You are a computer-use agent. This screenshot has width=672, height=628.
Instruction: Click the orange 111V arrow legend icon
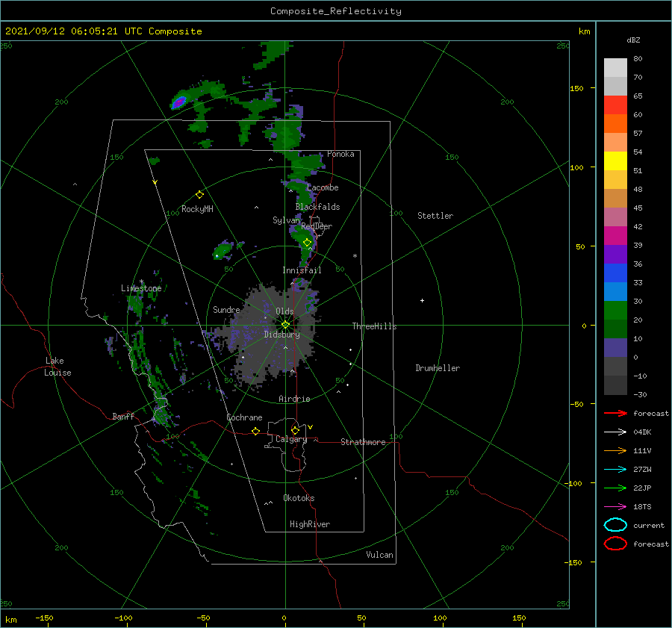coord(615,450)
